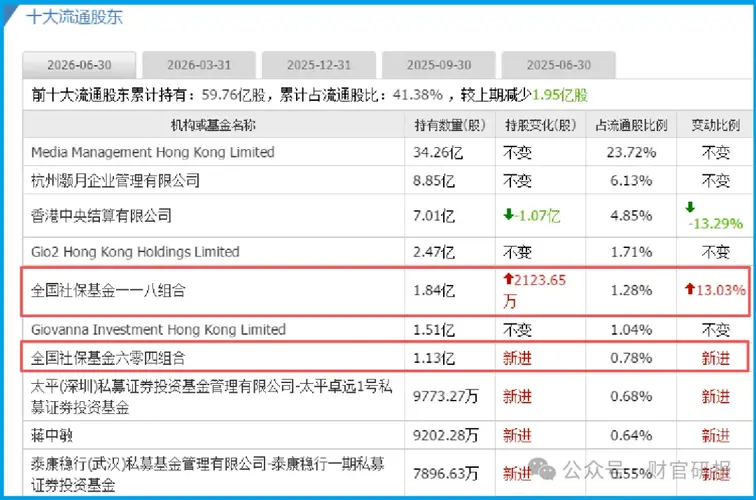
Task: Click the 0.64% ratio cell
Action: [x=631, y=435]
